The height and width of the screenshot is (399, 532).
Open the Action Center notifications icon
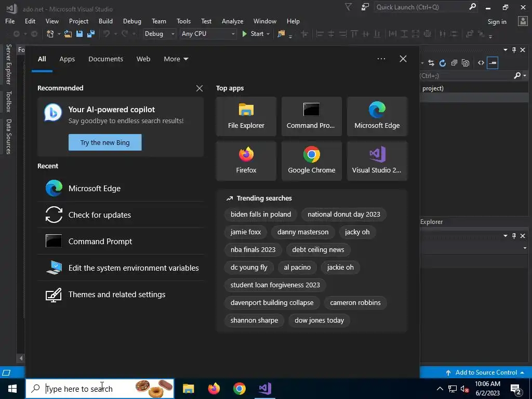516,389
